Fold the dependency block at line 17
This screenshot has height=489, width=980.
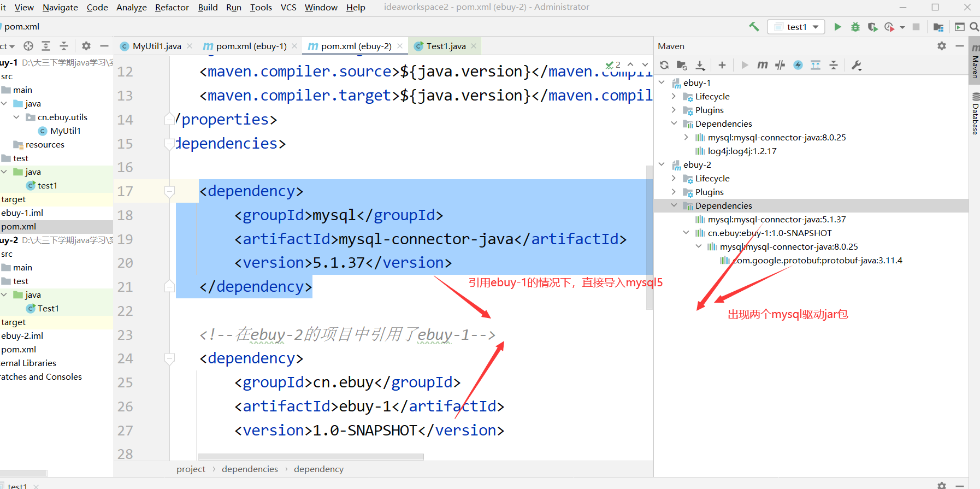(x=169, y=191)
